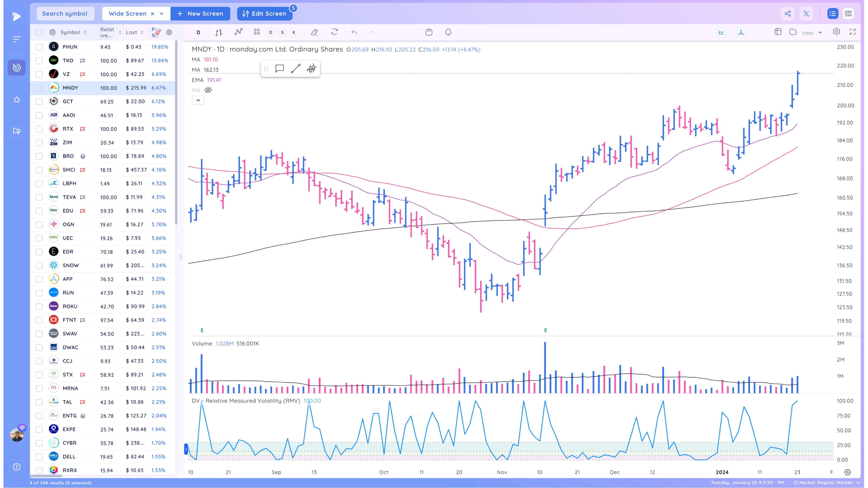Open the chart layout panel icon
The image size is (868, 488).
[778, 32]
